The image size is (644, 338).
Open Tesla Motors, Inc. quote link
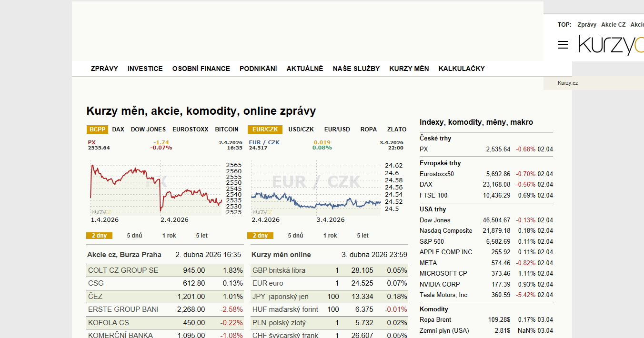pos(444,295)
